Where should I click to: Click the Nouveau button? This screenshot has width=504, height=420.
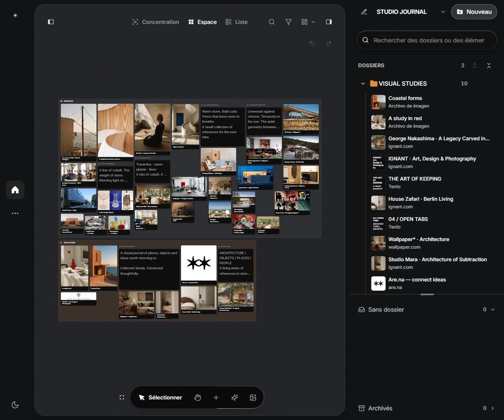coord(474,12)
